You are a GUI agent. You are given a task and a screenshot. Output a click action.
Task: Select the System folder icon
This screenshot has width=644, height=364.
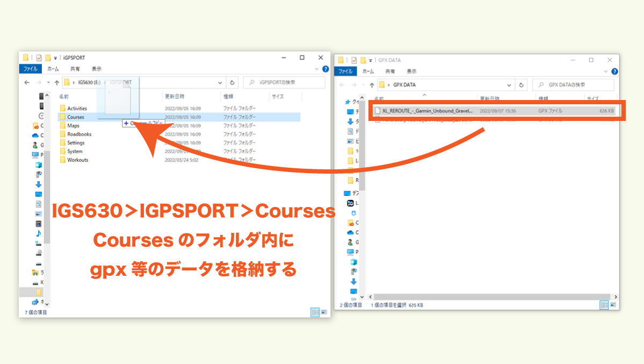pos(62,152)
